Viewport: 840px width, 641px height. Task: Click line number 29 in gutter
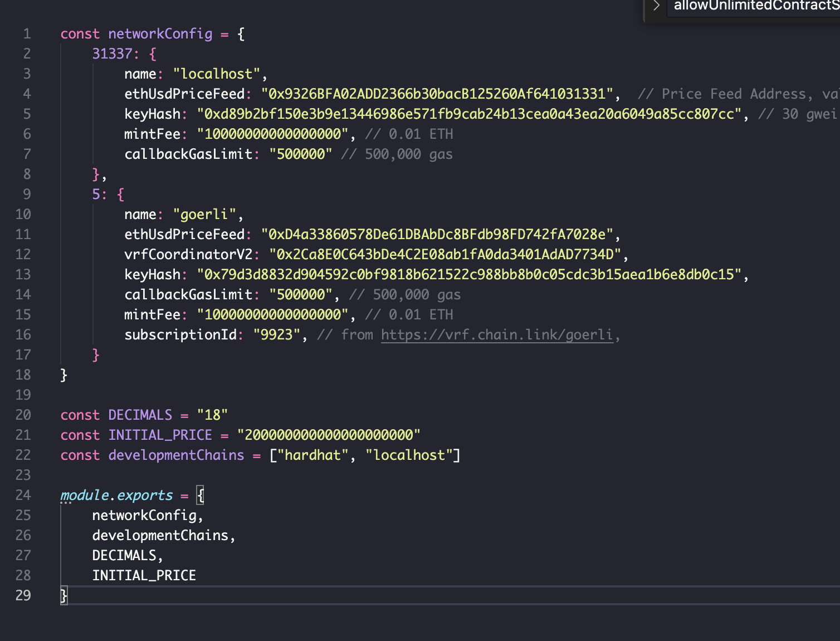click(x=23, y=596)
